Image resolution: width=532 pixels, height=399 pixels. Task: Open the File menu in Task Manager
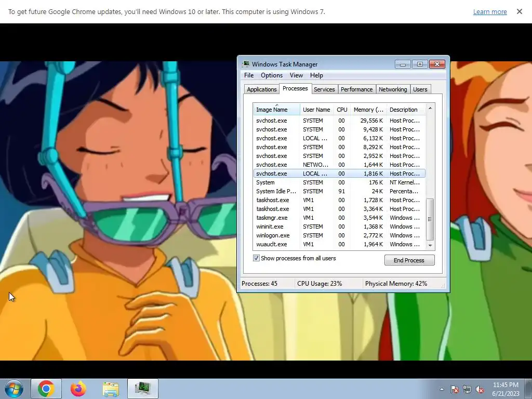pos(249,75)
